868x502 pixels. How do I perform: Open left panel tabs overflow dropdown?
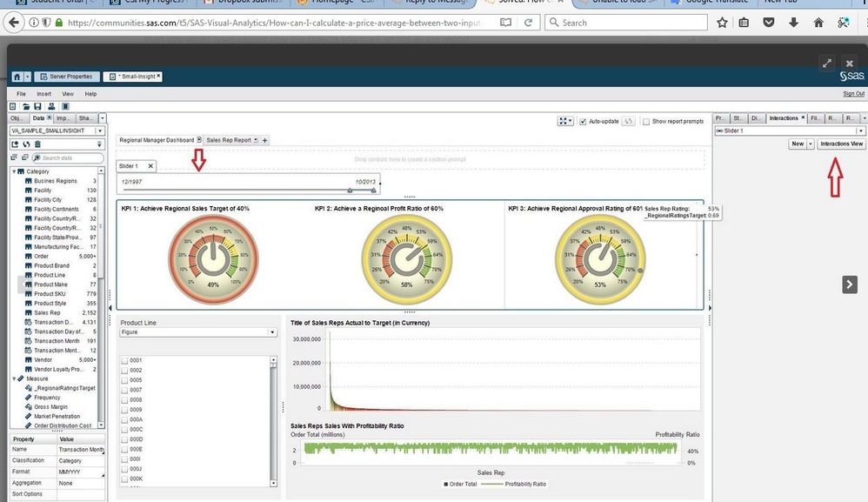pyautogui.click(x=102, y=118)
